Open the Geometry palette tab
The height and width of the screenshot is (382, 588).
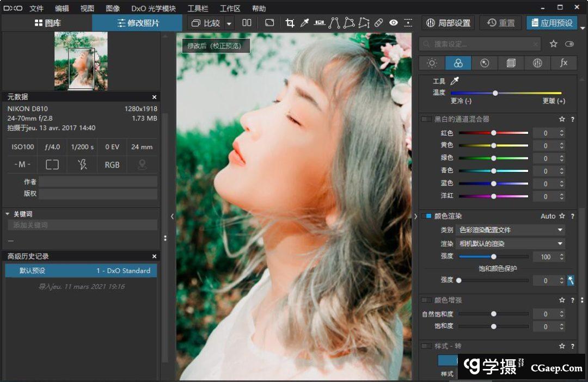coord(511,63)
